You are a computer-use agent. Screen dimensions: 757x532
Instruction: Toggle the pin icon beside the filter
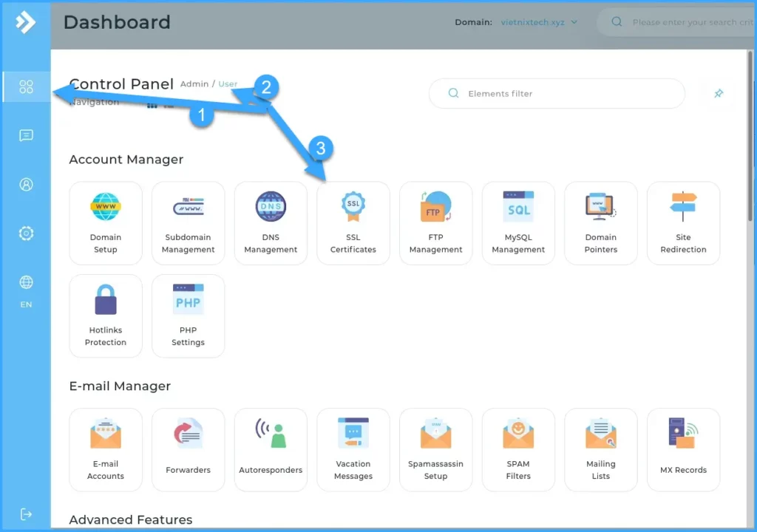718,94
